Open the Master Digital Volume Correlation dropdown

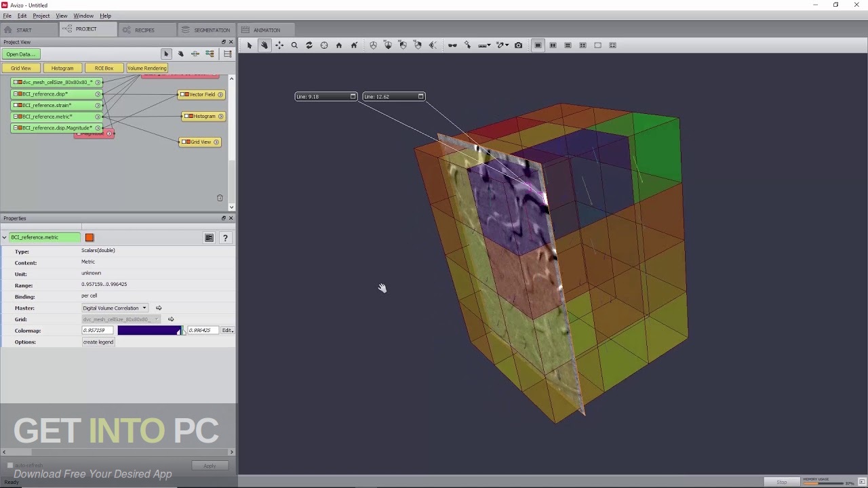point(115,308)
